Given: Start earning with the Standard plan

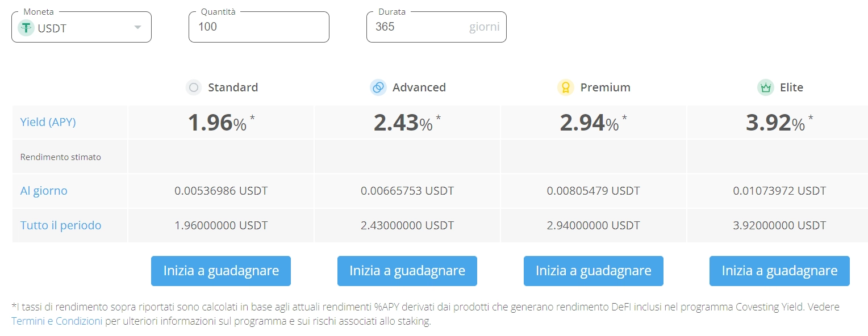Looking at the screenshot, I should 221,271.
